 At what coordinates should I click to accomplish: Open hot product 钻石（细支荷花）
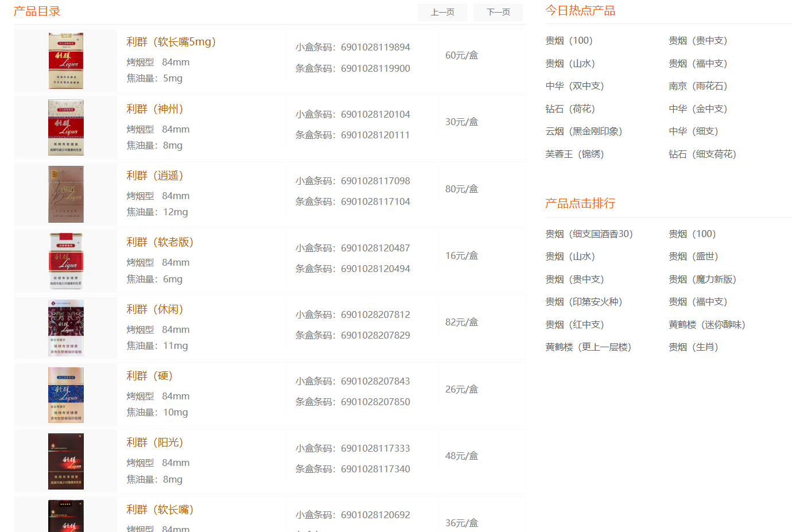tap(702, 154)
